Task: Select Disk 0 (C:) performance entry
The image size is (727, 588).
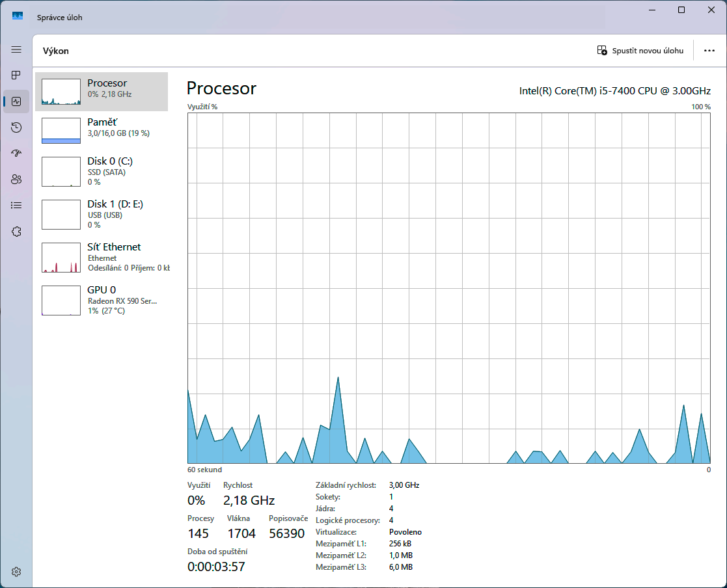Action: coord(102,171)
